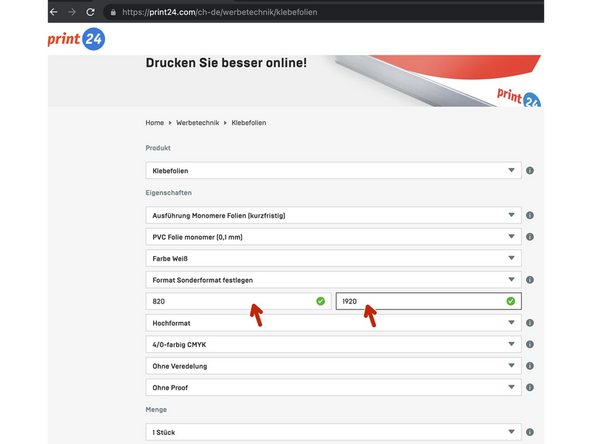Open the Ohne Veredelung dropdown

(x=333, y=366)
